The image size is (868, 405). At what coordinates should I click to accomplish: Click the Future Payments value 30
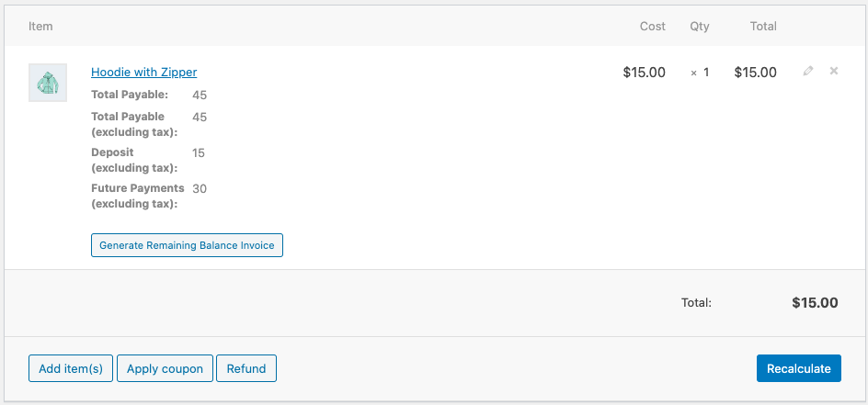point(200,188)
